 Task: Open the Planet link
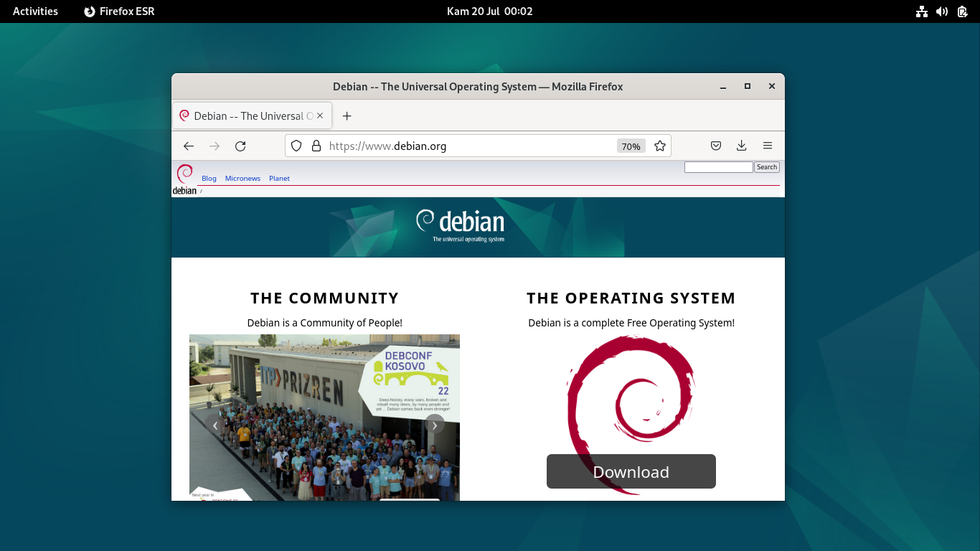[x=279, y=178]
